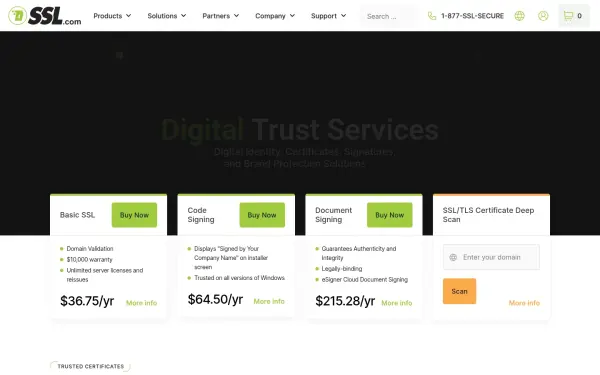Click the Domain Validation bullet

tap(90, 249)
